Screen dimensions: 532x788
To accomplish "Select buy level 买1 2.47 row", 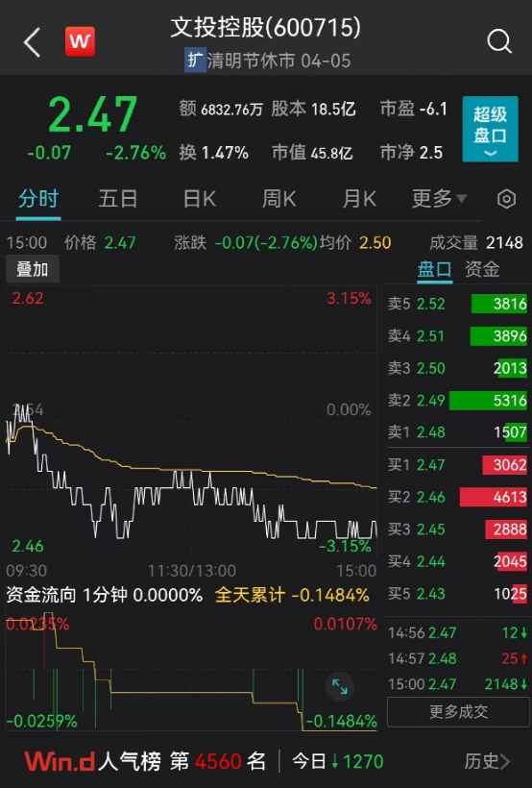I will pos(457,465).
